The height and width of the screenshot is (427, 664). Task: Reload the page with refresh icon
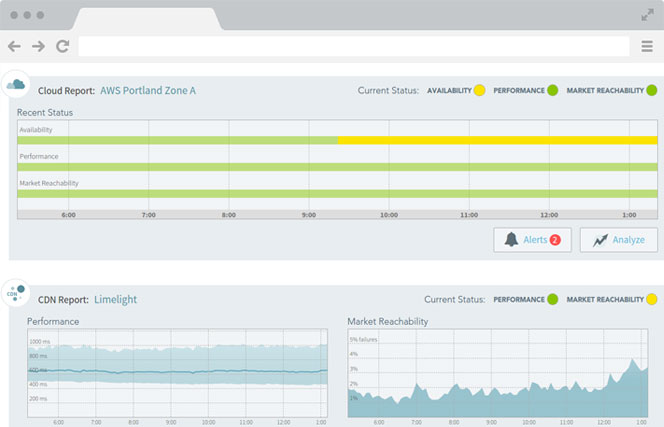pos(62,46)
